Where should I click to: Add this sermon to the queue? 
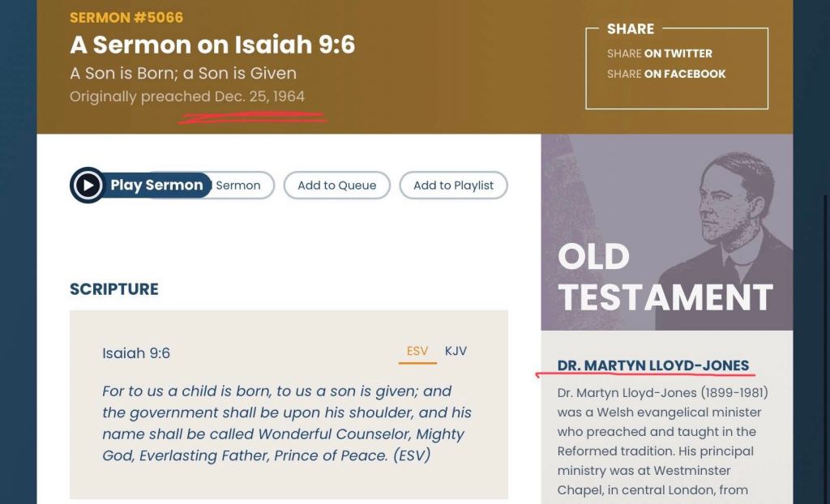(x=336, y=186)
